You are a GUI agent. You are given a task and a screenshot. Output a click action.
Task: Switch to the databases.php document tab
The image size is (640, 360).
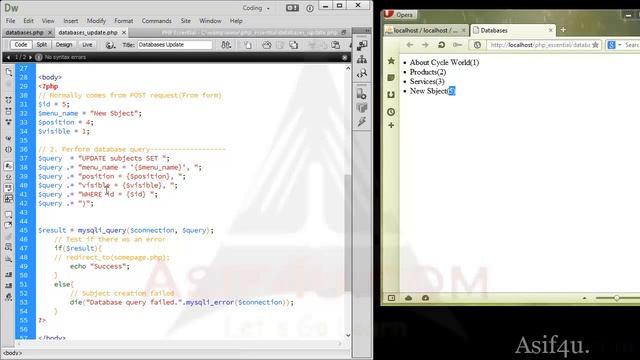tap(24, 32)
